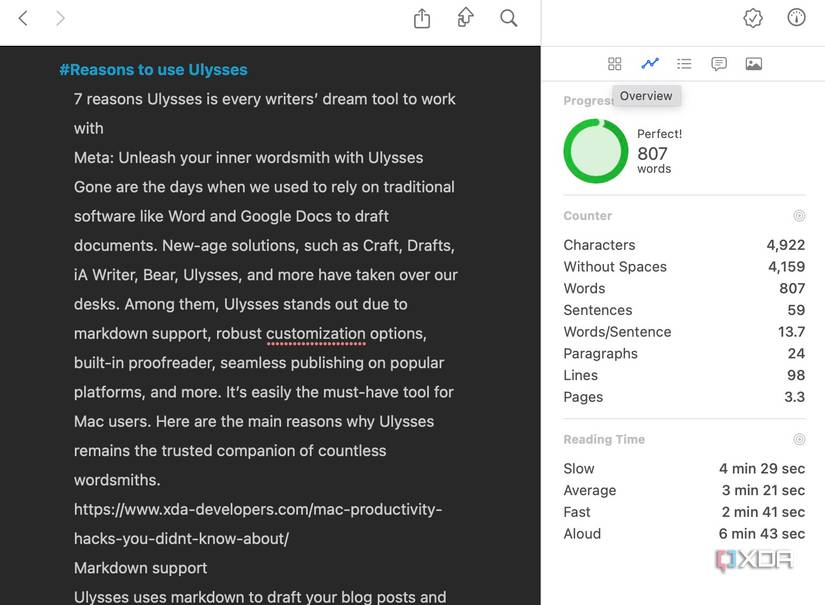Click the Words/Sentence value row
This screenshot has width=825, height=605.
click(684, 332)
